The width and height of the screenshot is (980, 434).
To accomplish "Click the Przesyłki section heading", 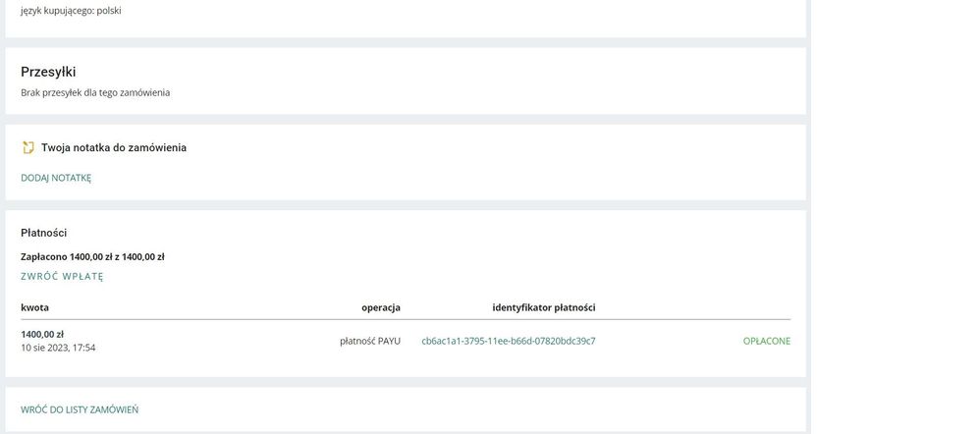I will [48, 72].
